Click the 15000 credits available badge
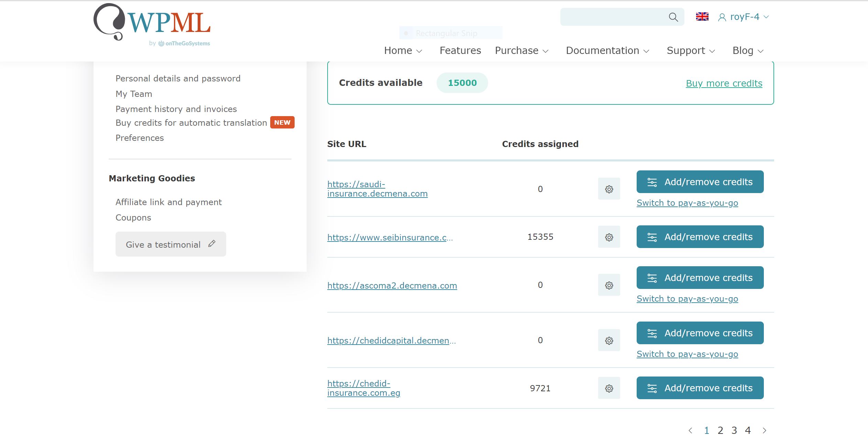 (x=462, y=83)
